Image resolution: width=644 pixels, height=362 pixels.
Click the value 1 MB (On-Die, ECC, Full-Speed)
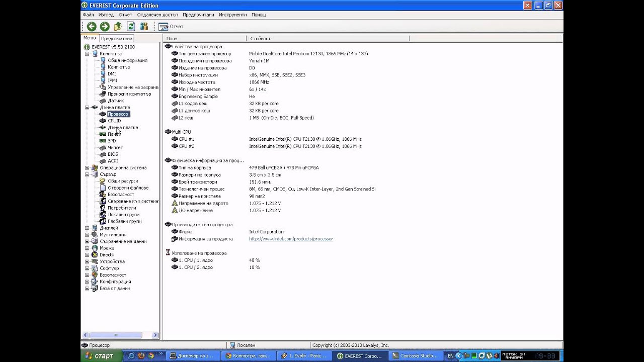click(281, 118)
